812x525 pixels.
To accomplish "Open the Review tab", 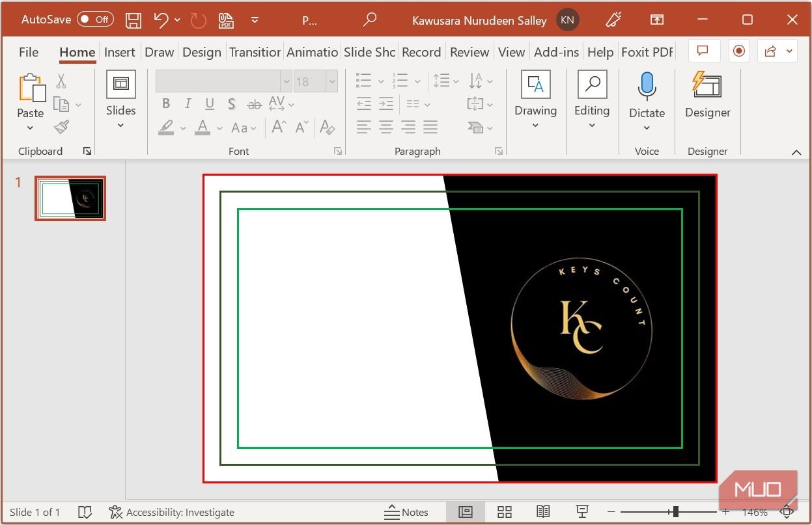I will (469, 52).
